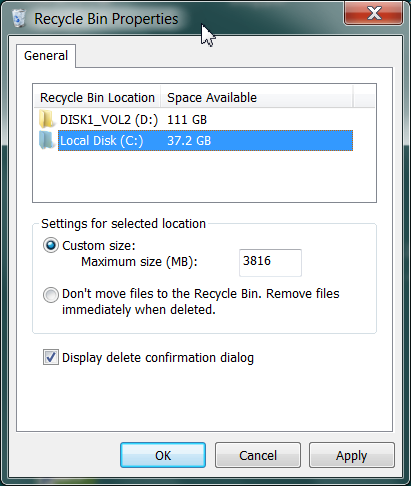This screenshot has height=486, width=411.
Task: Choose Don't move files to Recycle Bin option
Action: pyautogui.click(x=51, y=295)
